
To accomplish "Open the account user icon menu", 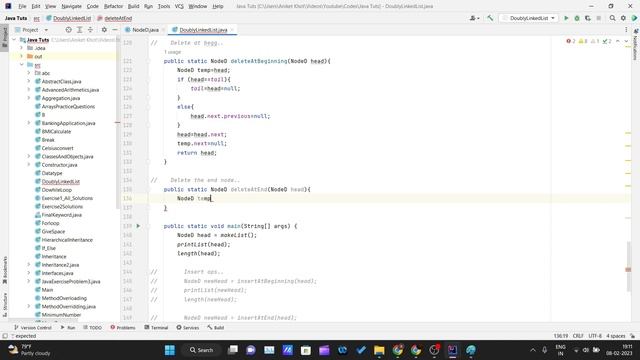I will point(474,18).
